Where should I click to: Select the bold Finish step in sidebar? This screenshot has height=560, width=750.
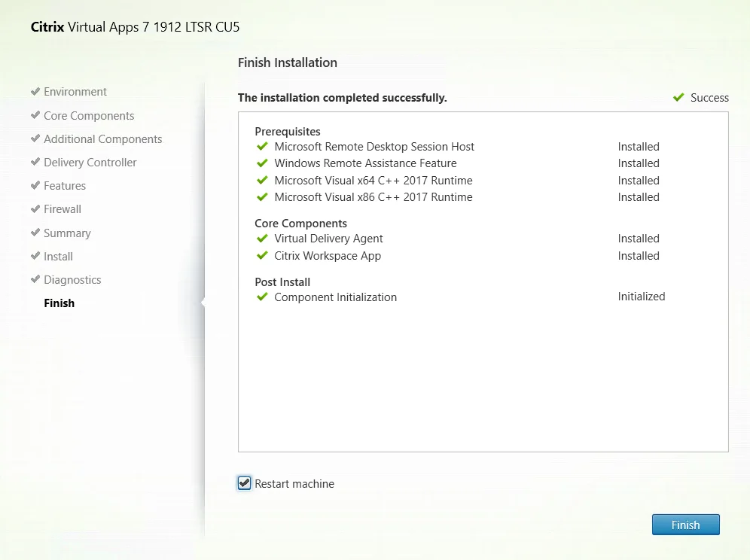(x=59, y=303)
